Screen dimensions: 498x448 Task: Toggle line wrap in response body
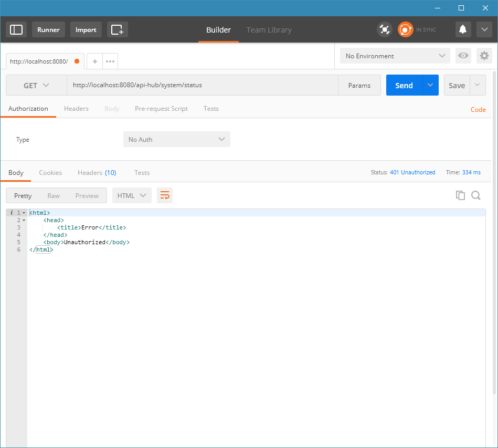click(165, 195)
